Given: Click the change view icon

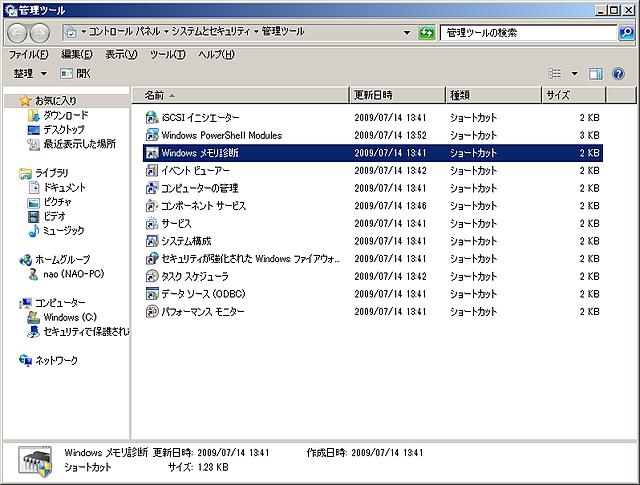Looking at the screenshot, I should pos(555,73).
